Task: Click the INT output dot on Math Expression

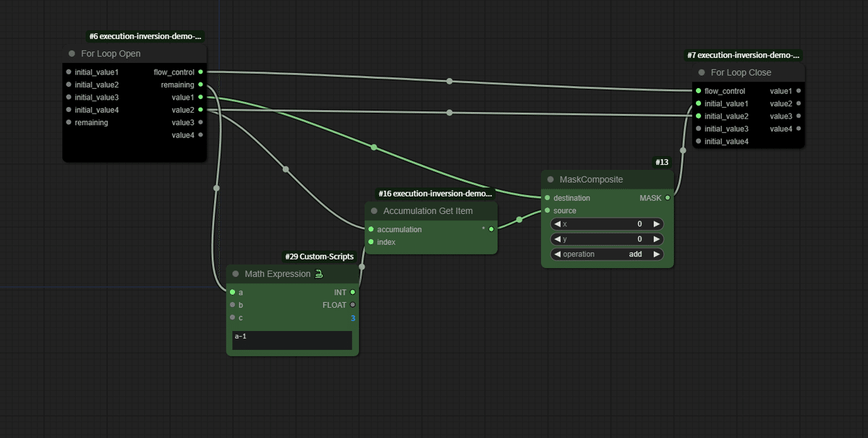Action: pyautogui.click(x=352, y=292)
